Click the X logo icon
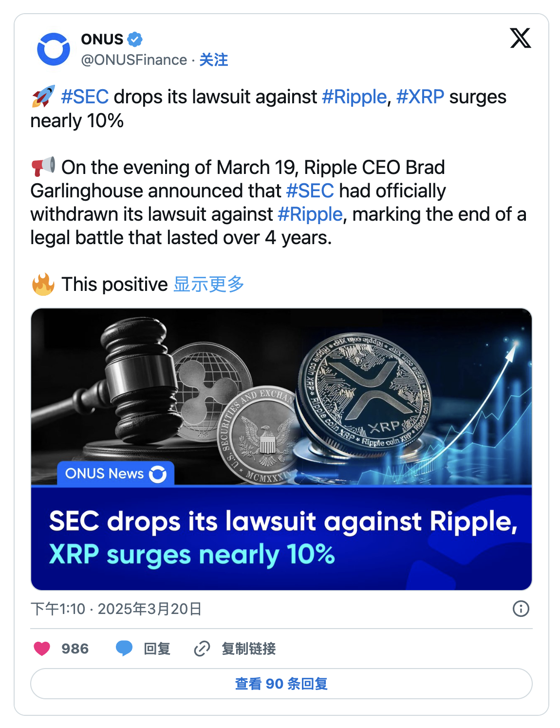560x728 pixels. [x=520, y=38]
